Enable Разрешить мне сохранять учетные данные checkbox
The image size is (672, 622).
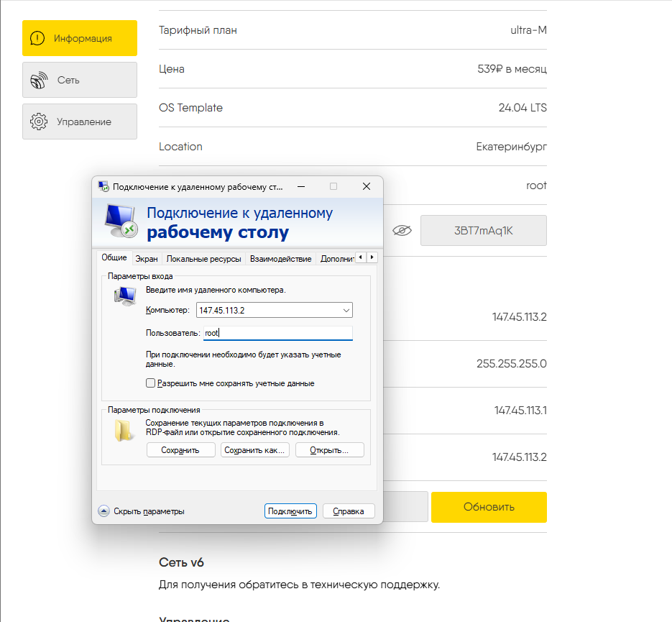150,383
